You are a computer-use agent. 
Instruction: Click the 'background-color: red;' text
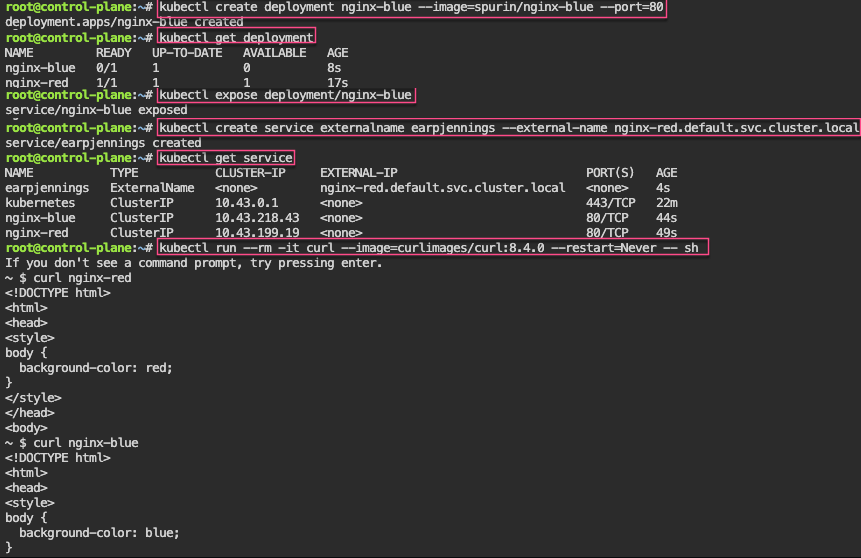coord(96,367)
